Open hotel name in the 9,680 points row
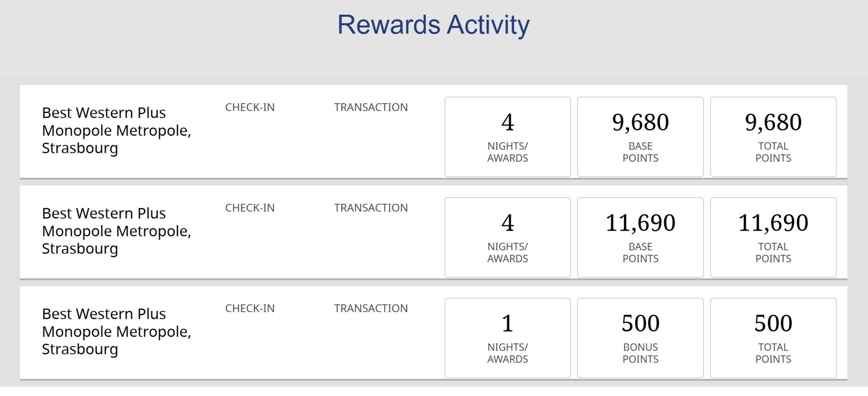The image size is (868, 396). point(116,130)
